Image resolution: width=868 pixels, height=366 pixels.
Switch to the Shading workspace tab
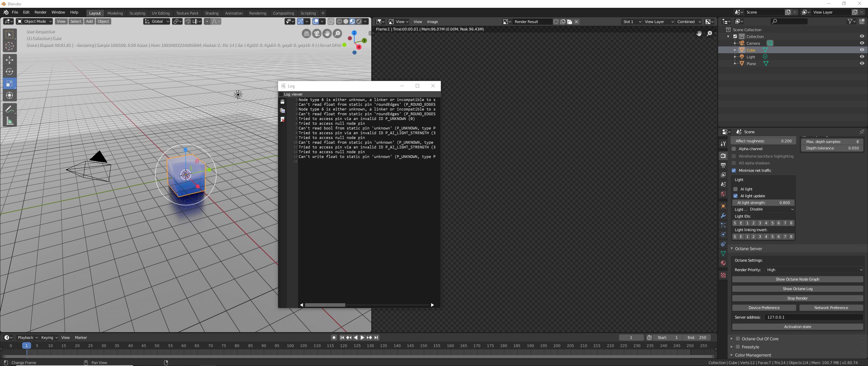pos(212,13)
